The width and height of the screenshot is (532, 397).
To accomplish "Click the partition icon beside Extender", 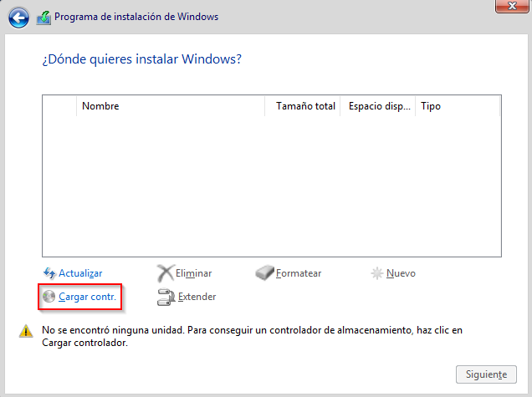I will click(x=165, y=297).
